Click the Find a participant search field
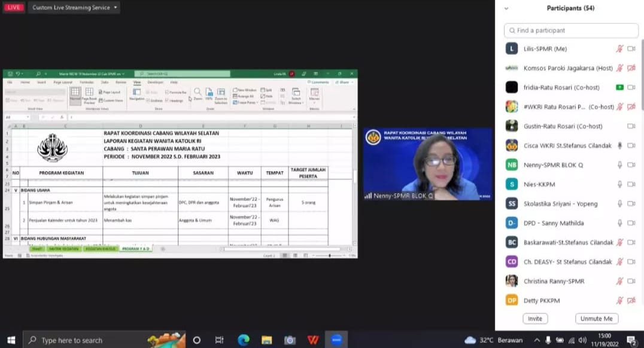 point(572,30)
